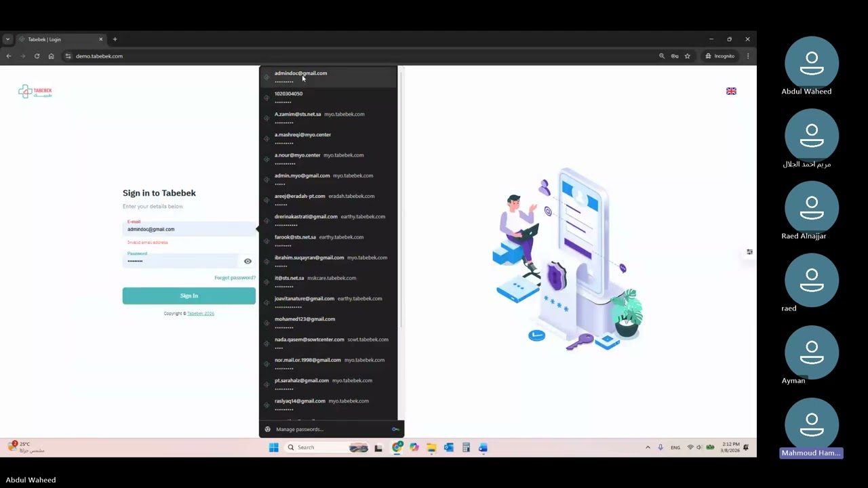Click the microphone tray icon
This screenshot has height=488, width=868.
click(660, 447)
